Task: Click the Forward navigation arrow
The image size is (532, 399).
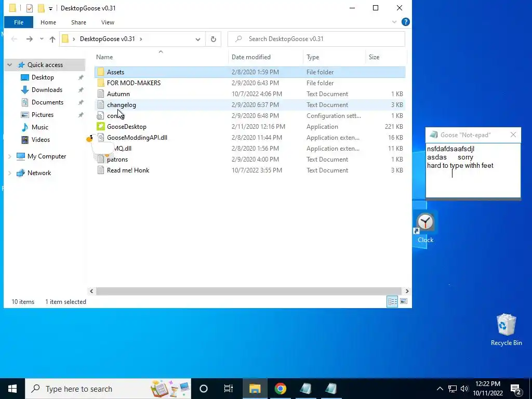Action: tap(30, 39)
